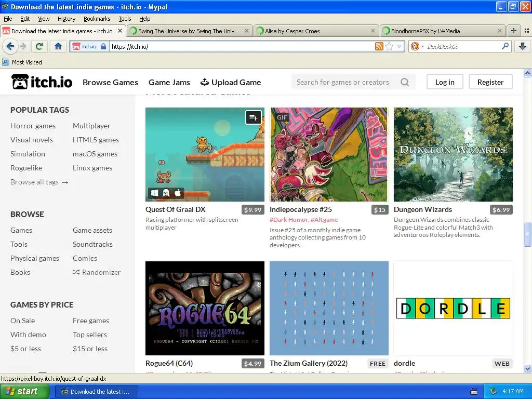Open the Indiepocalypse #25 GIF thumbnail
Screen dimensions: 532x399
tap(328, 154)
